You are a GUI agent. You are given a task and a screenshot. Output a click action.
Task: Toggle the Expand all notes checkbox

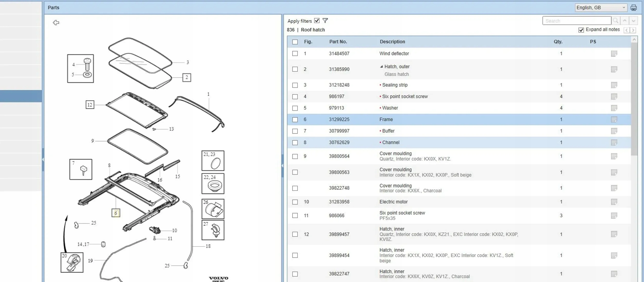581,30
